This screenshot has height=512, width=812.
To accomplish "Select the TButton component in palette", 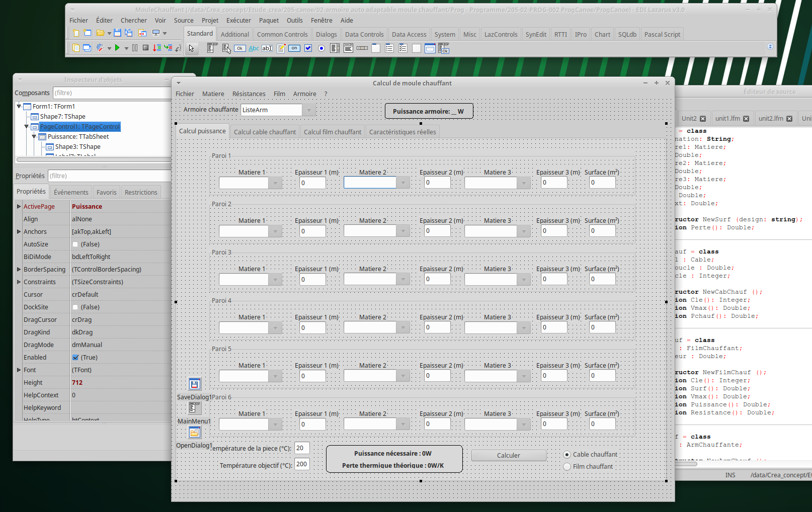I will [240, 48].
